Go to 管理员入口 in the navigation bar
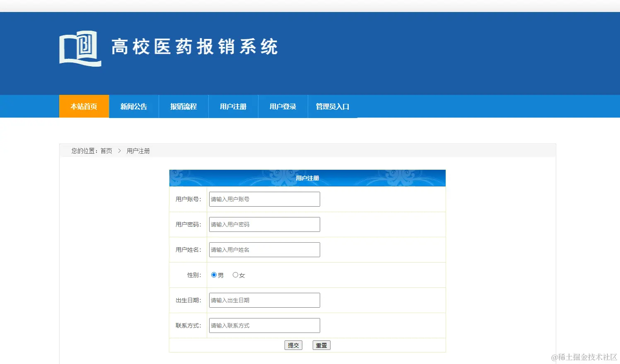The height and width of the screenshot is (364, 620). click(x=333, y=106)
